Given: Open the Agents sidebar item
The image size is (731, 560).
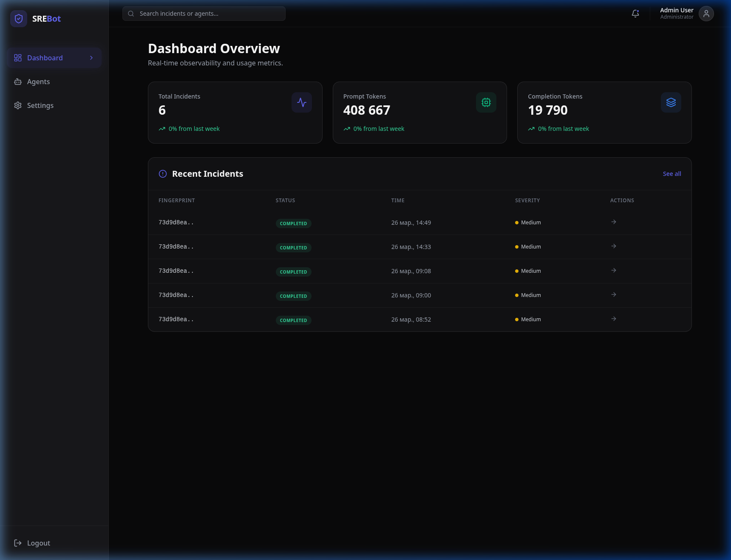Looking at the screenshot, I should (x=54, y=82).
